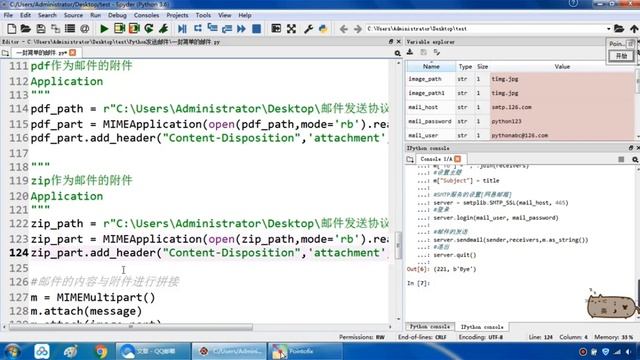Click the Save all files icon
640x360 pixels.
coord(55,29)
